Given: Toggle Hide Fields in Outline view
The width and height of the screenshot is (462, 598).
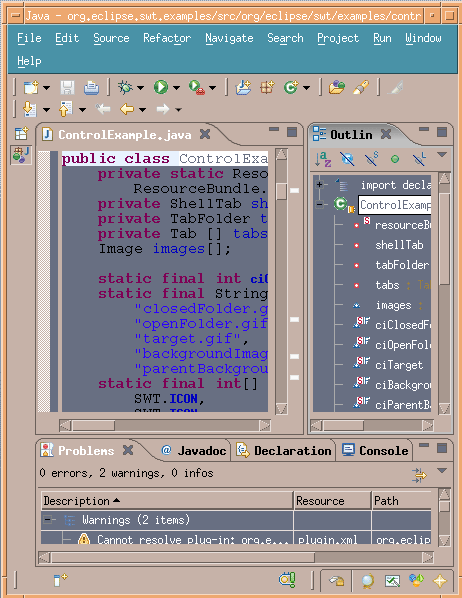Looking at the screenshot, I should [347, 159].
